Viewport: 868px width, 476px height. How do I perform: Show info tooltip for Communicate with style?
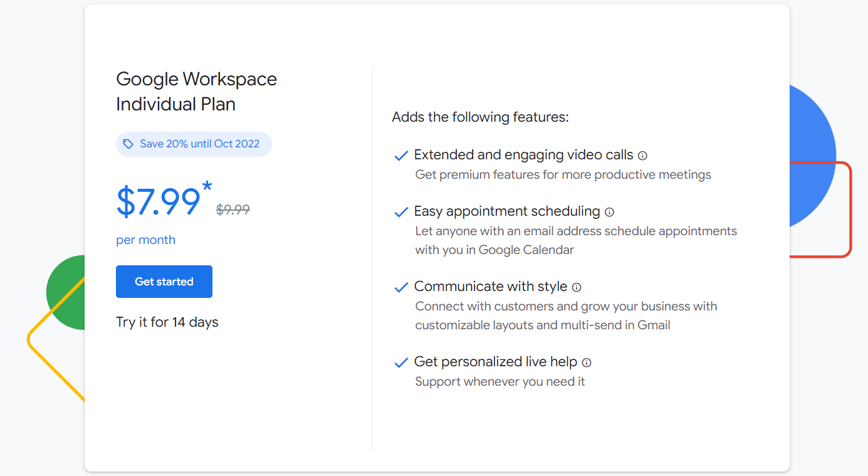click(577, 287)
